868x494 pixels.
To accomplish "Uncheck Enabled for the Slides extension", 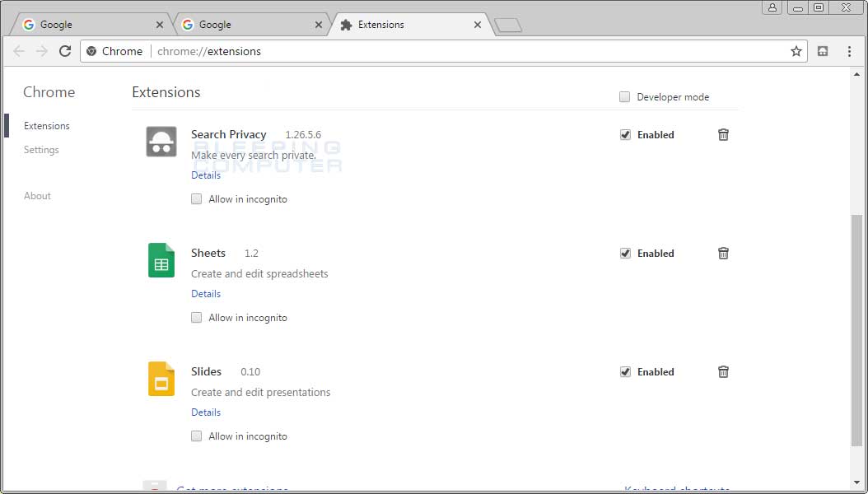I will click(626, 372).
